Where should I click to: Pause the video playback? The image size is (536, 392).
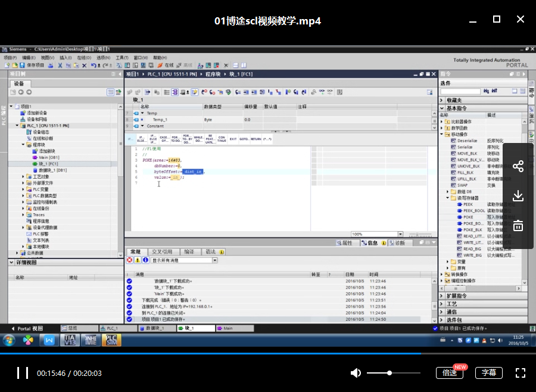(23, 373)
